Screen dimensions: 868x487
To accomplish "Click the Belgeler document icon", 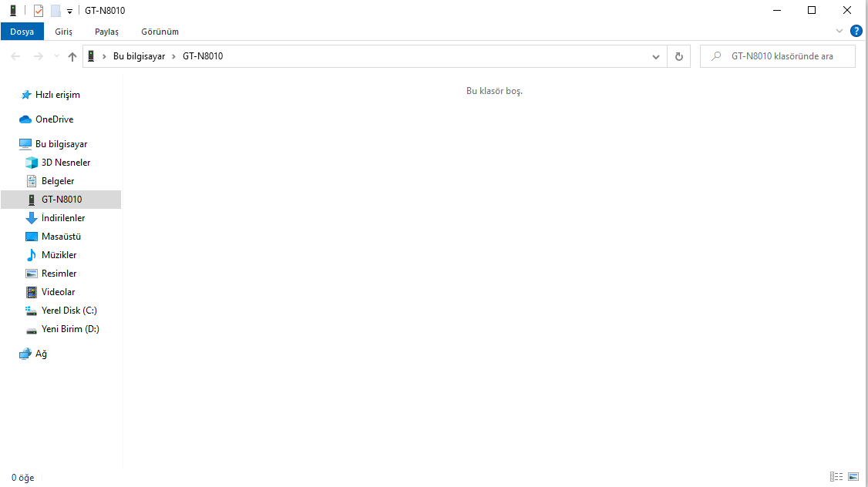I will 32,181.
